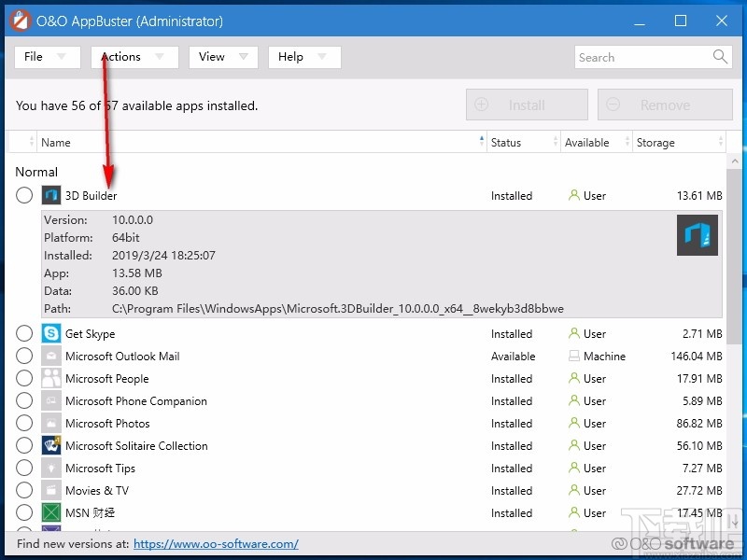Viewport: 747px width, 560px height.
Task: Open the Actions dropdown menu
Action: click(134, 57)
